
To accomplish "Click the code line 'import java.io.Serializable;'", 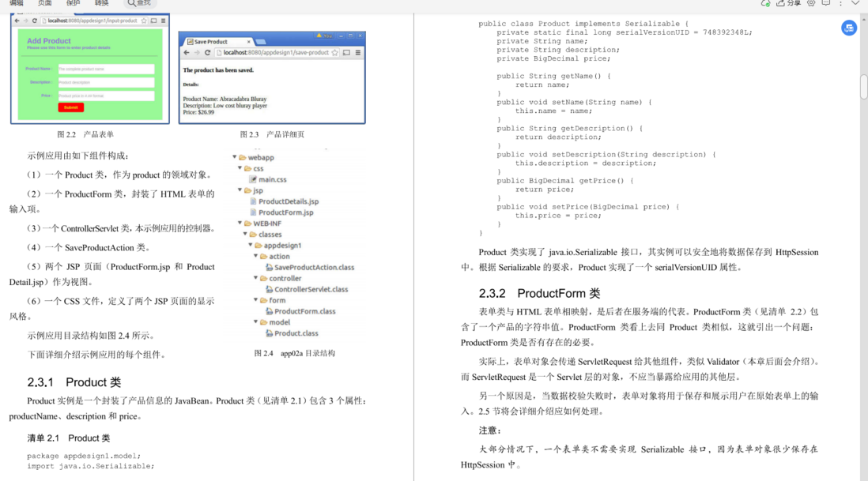I will [x=91, y=466].
